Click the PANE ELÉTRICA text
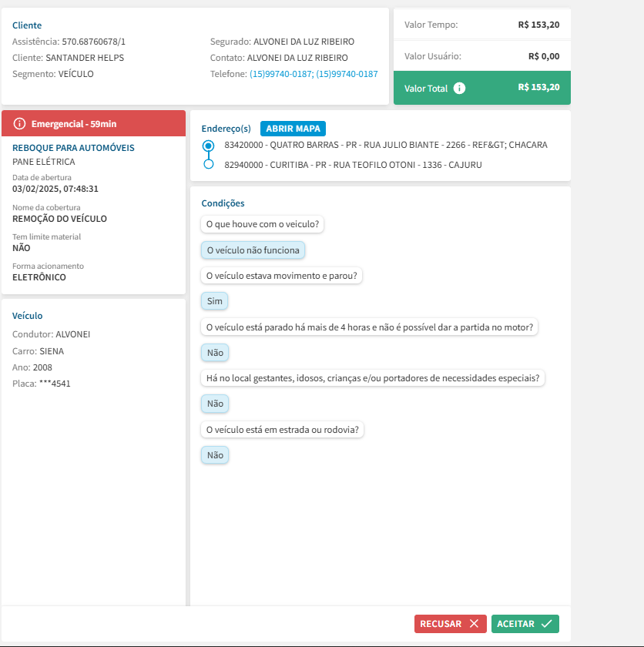 coord(44,162)
